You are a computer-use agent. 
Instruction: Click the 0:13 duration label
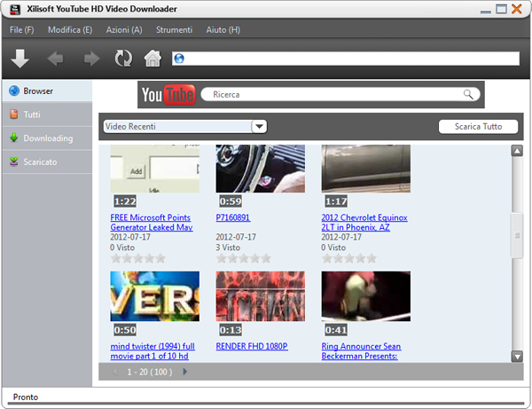point(231,329)
